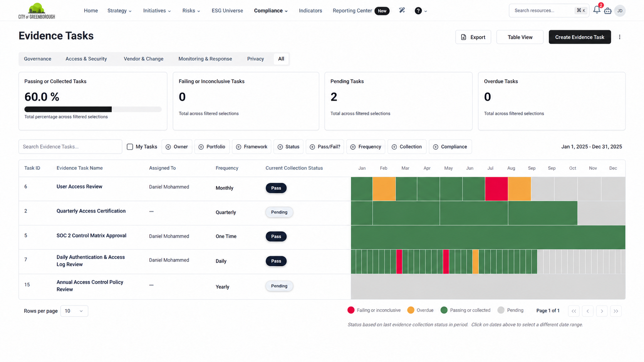
Task: Add the Collection filter
Action: tap(407, 147)
